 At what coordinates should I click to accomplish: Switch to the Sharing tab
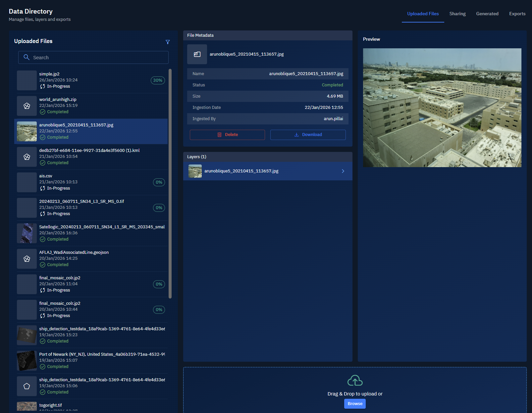point(457,14)
